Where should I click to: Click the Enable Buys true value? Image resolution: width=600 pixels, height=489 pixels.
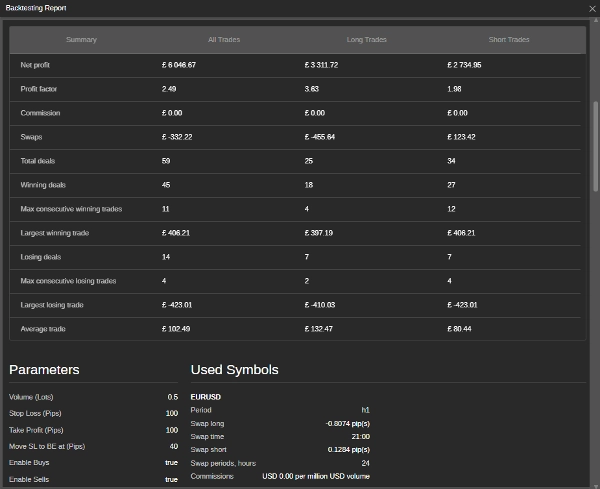(171, 463)
